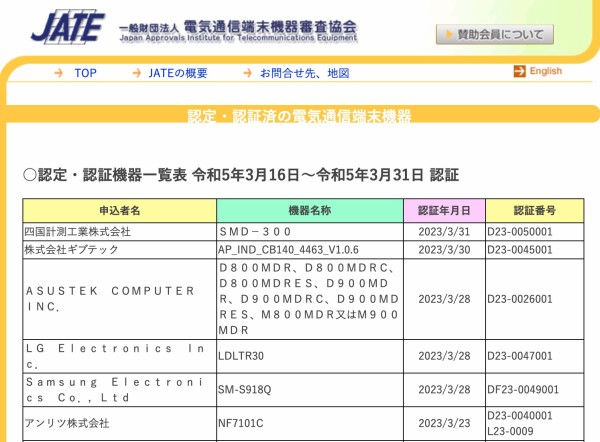Select AP_IND_CB140_4463_V1.0.6 cell
Screen dimensions: 600x442
coord(310,250)
